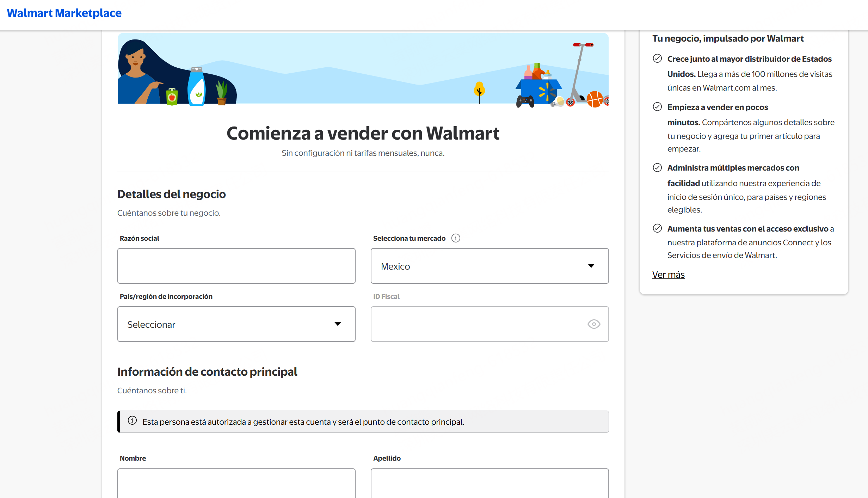
Task: Open the info tooltip next to Selecciona tu mercado
Action: tap(456, 238)
